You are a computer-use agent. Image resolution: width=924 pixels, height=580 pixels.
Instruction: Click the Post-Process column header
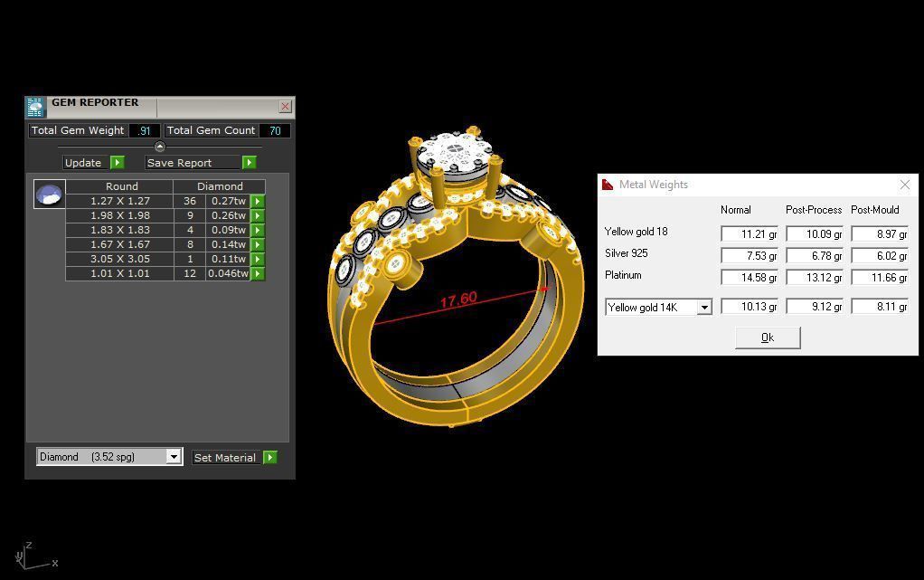pyautogui.click(x=814, y=209)
